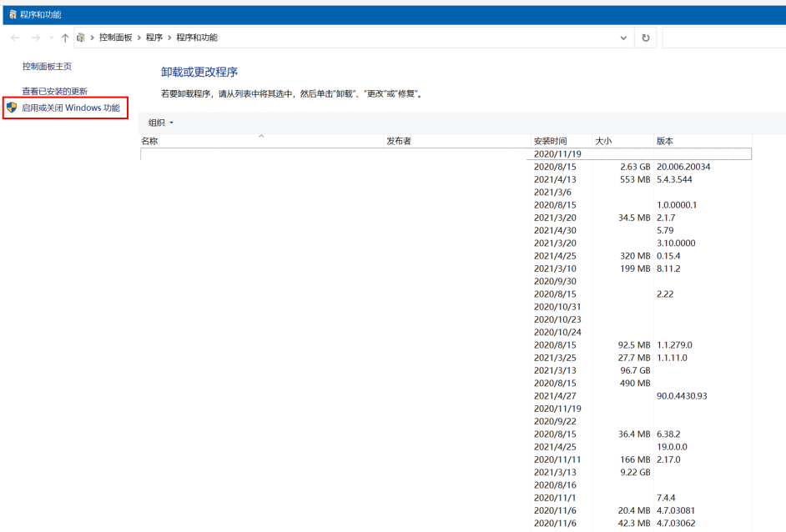
Task: Open the address bar history dropdown
Action: tap(622, 38)
